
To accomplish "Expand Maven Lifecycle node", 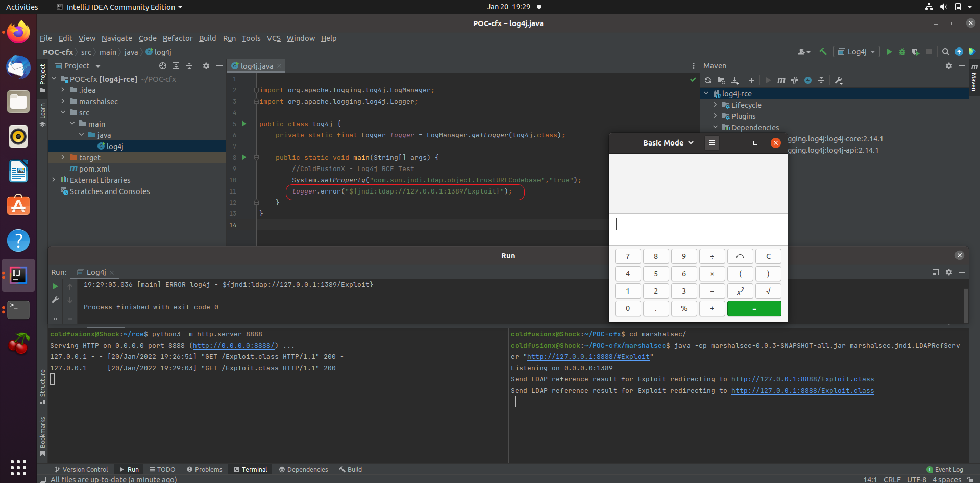I will [x=715, y=105].
